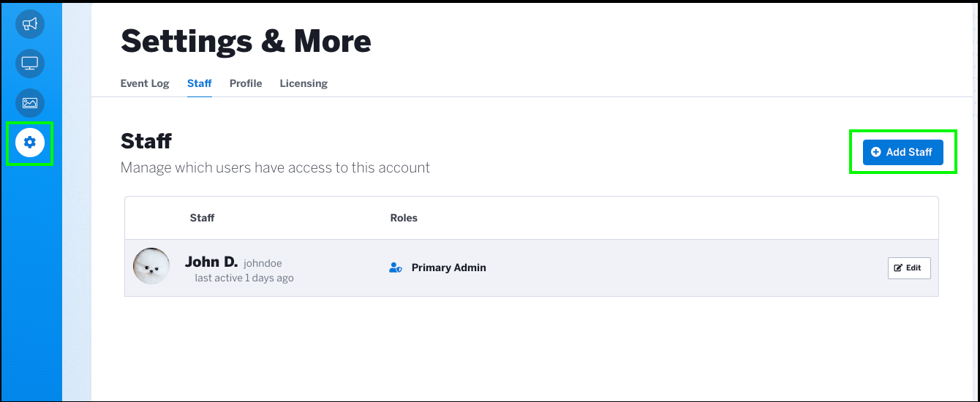Click the plus icon inside Add Staff
Screen dimensions: 980x402
(x=876, y=152)
